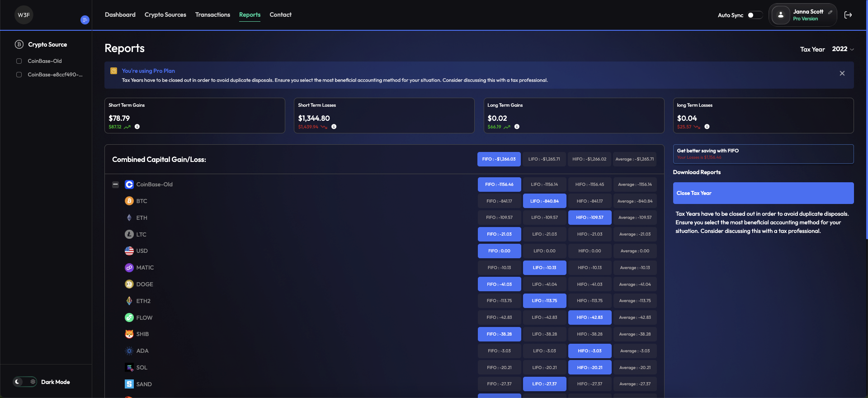The width and height of the screenshot is (868, 398).
Task: Click the Pro Plan notice icon
Action: (113, 71)
